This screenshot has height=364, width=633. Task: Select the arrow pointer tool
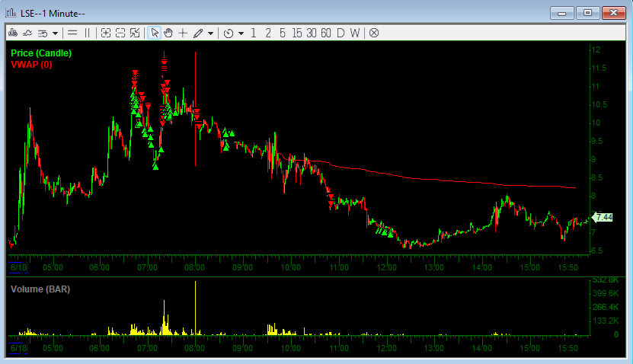[x=155, y=33]
